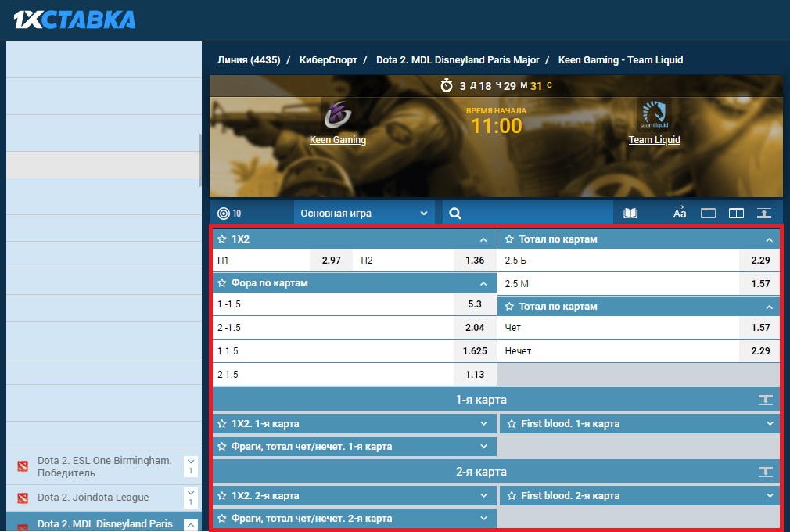
Task: Switch to two-column layout icon
Action: pyautogui.click(x=736, y=213)
